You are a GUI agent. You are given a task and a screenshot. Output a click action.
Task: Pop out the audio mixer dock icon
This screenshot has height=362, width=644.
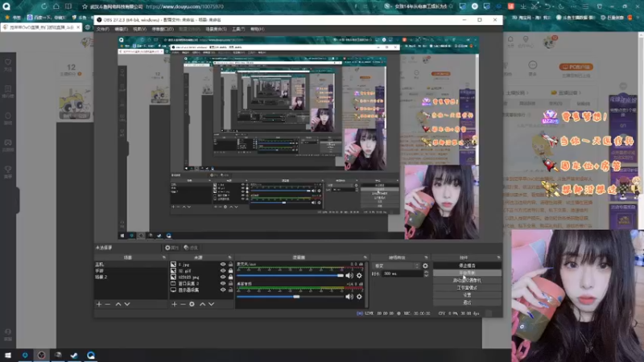point(365,257)
